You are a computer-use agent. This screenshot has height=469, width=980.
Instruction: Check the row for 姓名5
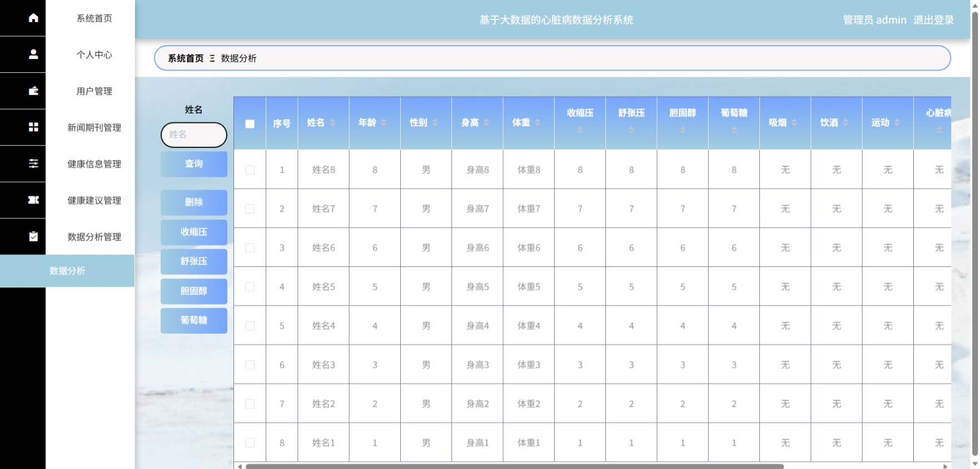(x=250, y=287)
